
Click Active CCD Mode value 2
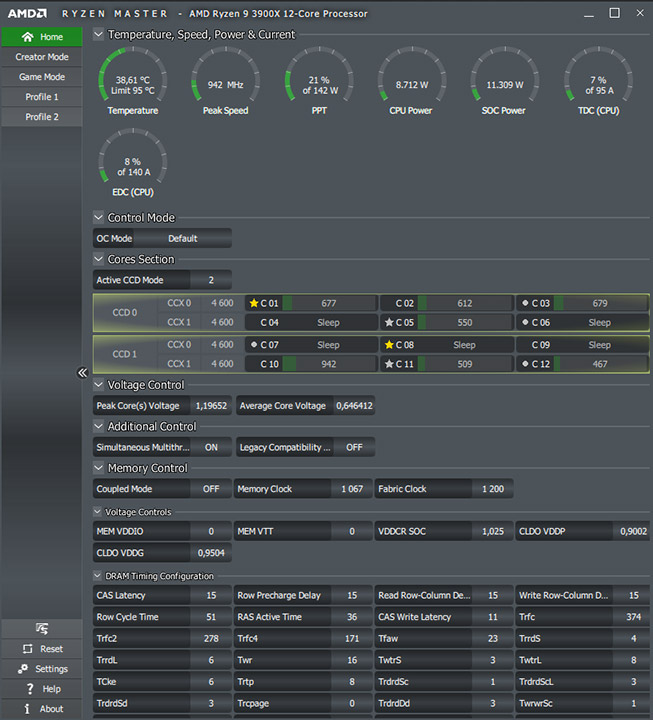(211, 280)
